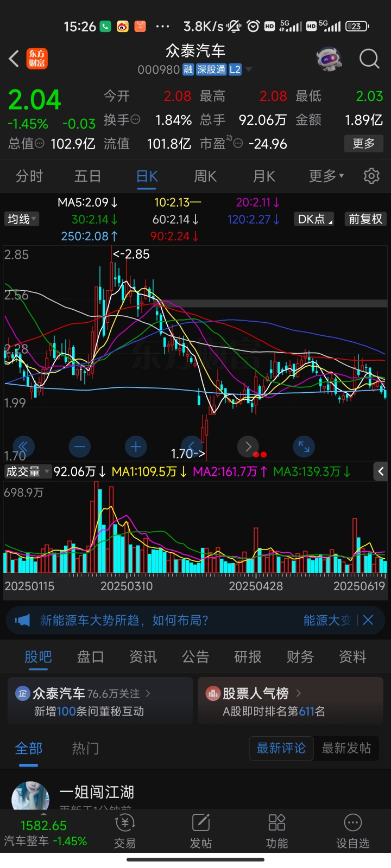Tap the 东方财富 orange logo
The height and width of the screenshot is (868, 391).
click(x=37, y=59)
